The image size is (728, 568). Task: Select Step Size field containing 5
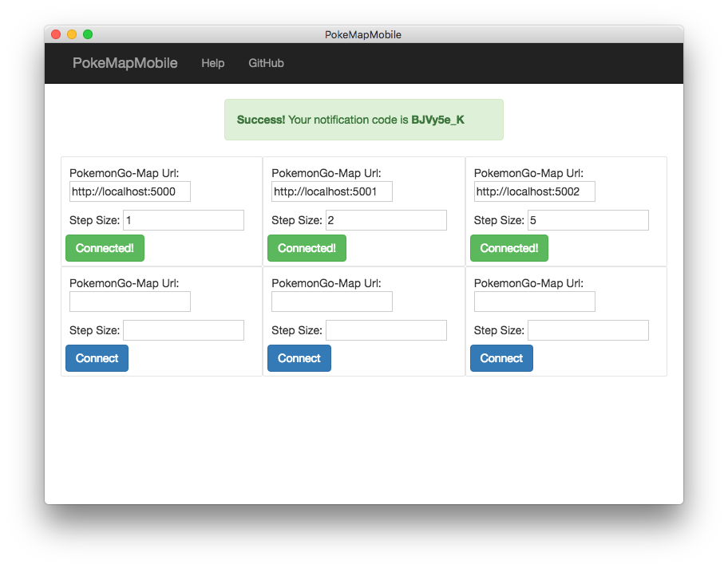[588, 220]
